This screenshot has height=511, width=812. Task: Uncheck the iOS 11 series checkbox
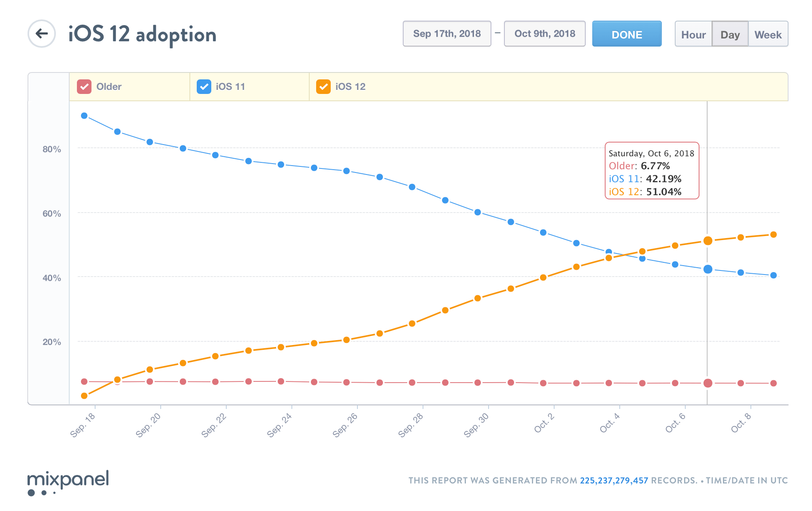(204, 87)
